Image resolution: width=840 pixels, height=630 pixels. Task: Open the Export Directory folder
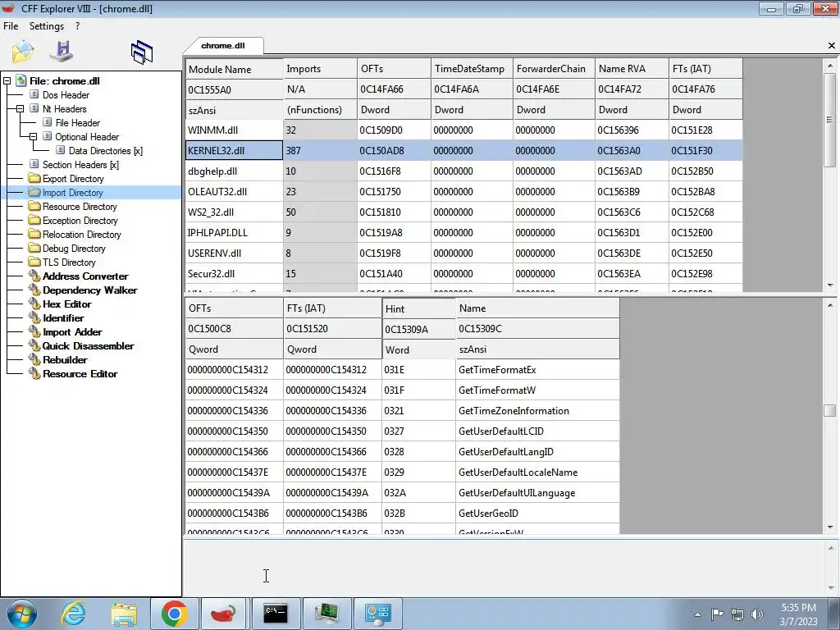[73, 178]
